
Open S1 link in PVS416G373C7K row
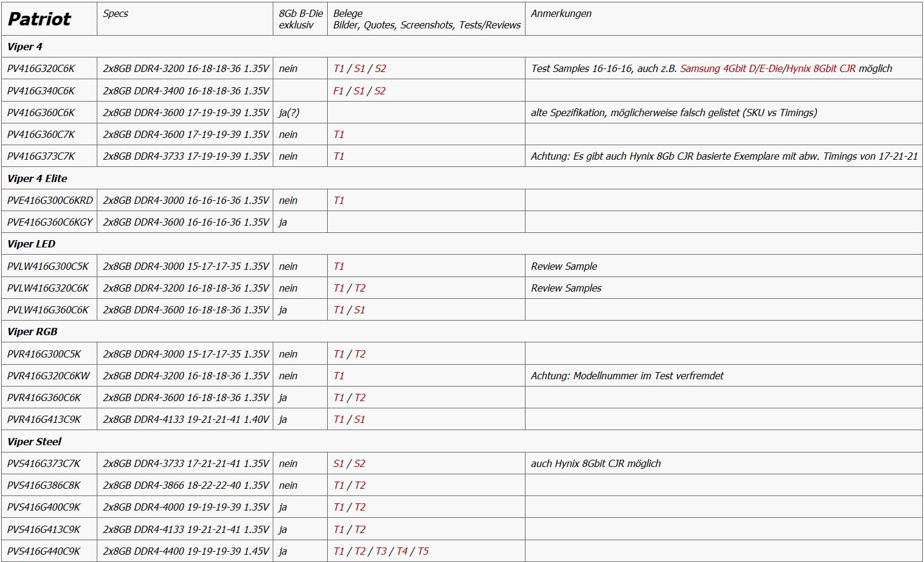(x=339, y=463)
